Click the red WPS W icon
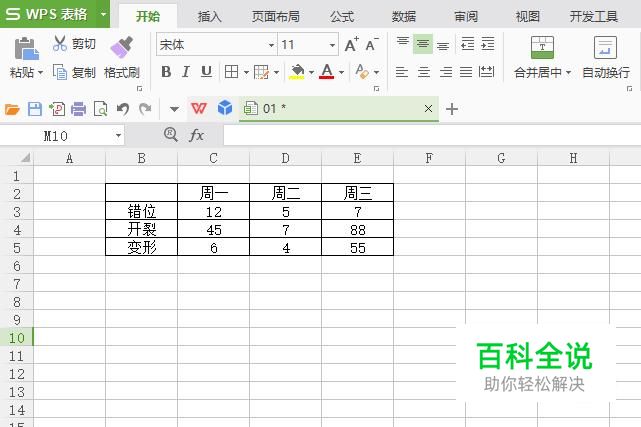The width and height of the screenshot is (641, 427). point(199,109)
